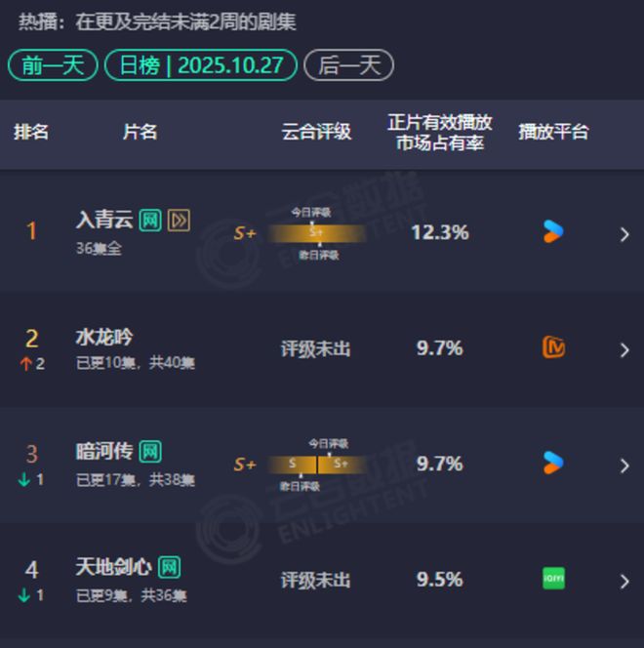Expand details arrow for 入青云 row

pos(624,234)
